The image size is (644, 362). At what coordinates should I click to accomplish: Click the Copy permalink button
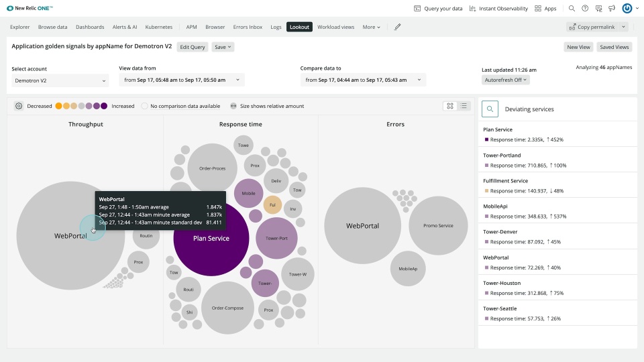point(592,27)
